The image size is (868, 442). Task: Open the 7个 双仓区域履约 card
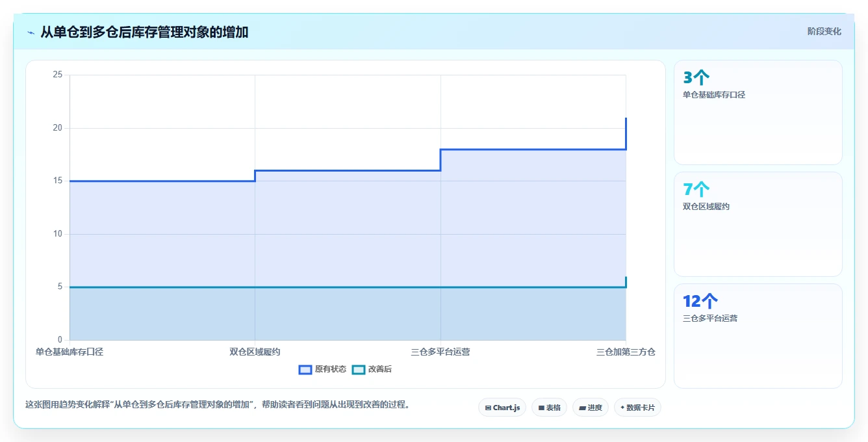[758, 224]
